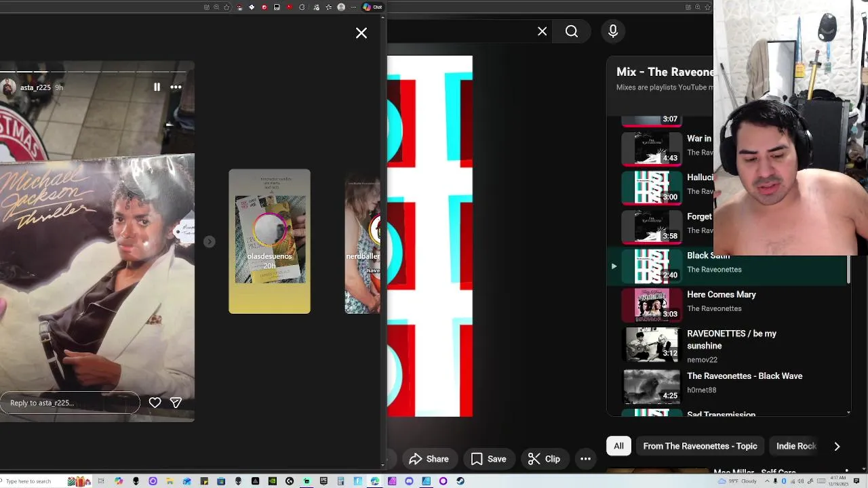Open Task View on the taskbar
This screenshot has width=868, height=488.
[101, 481]
